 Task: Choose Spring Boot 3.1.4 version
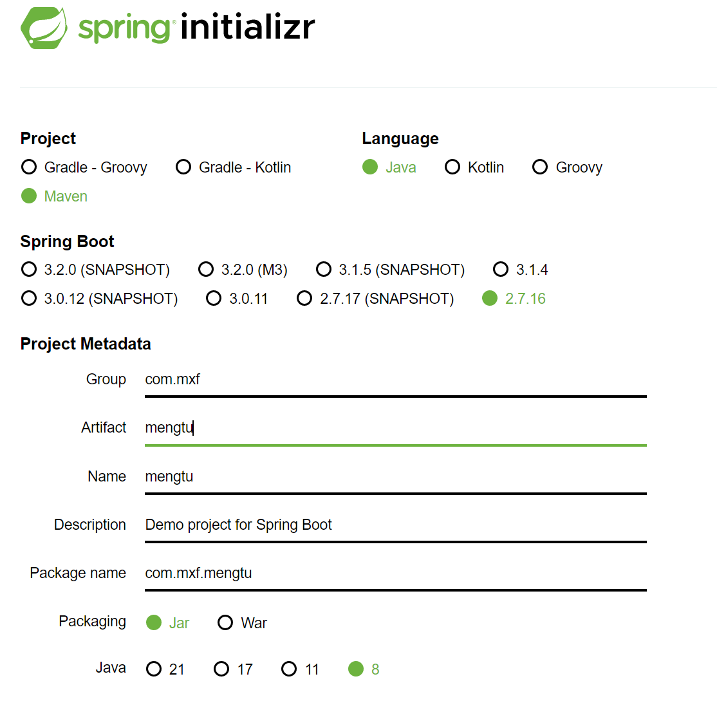click(521, 270)
